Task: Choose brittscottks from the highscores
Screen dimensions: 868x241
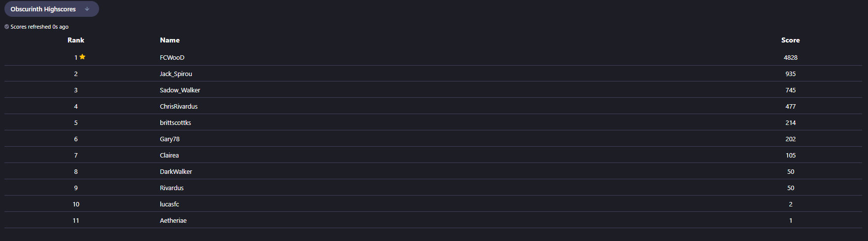Action: click(x=175, y=122)
